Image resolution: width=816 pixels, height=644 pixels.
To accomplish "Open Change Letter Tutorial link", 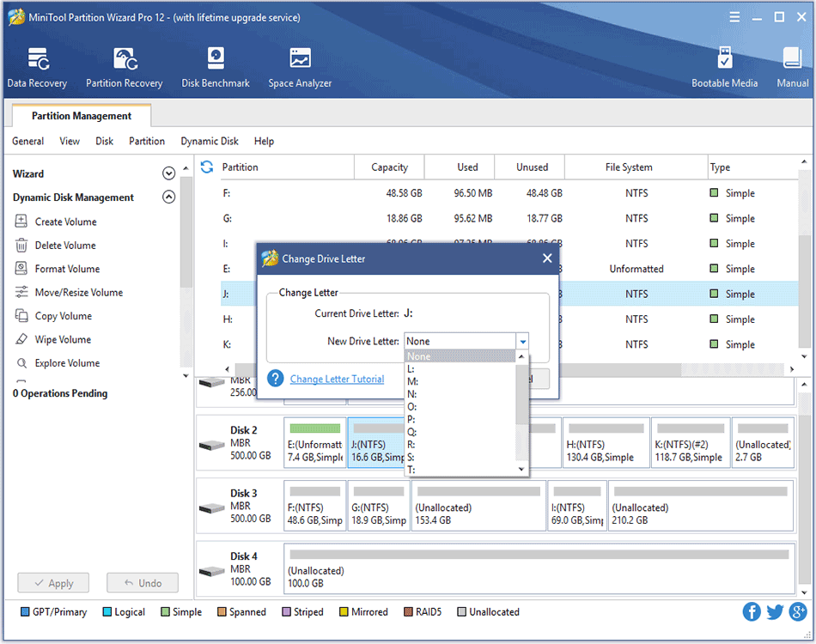I will coord(337,379).
